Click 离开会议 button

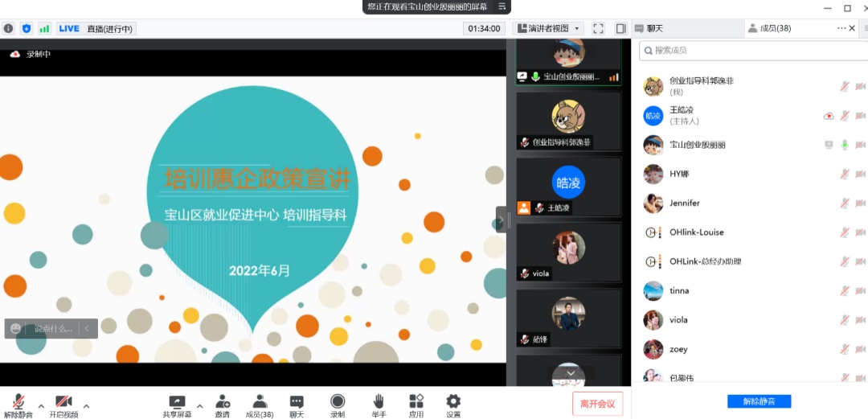pos(598,404)
